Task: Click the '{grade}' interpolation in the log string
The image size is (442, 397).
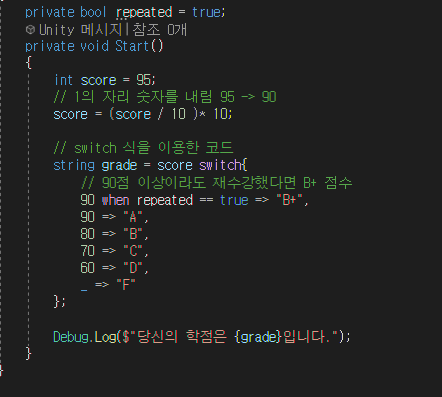Action: [258, 337]
